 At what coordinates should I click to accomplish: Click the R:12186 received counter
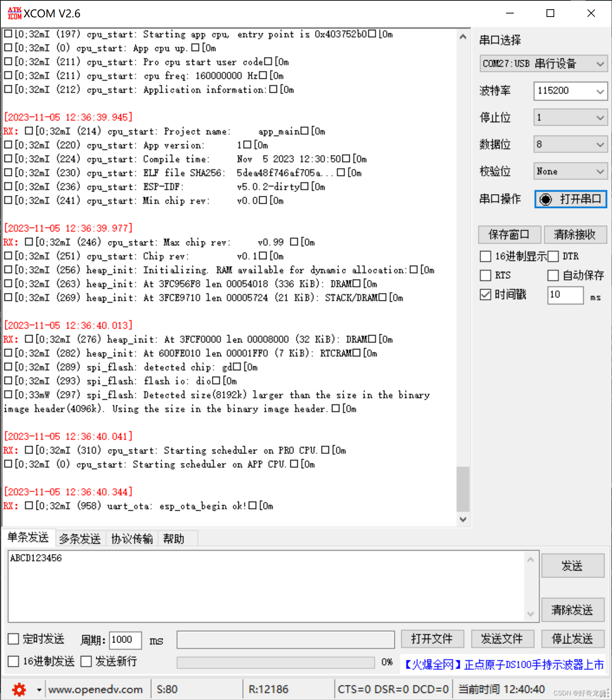[268, 689]
